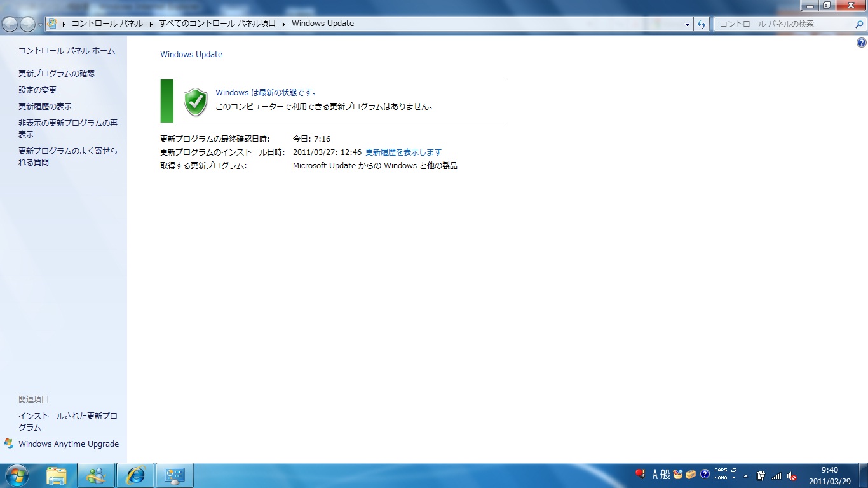Click the Windows Update breadcrumb segment
868x488 pixels.
(323, 24)
